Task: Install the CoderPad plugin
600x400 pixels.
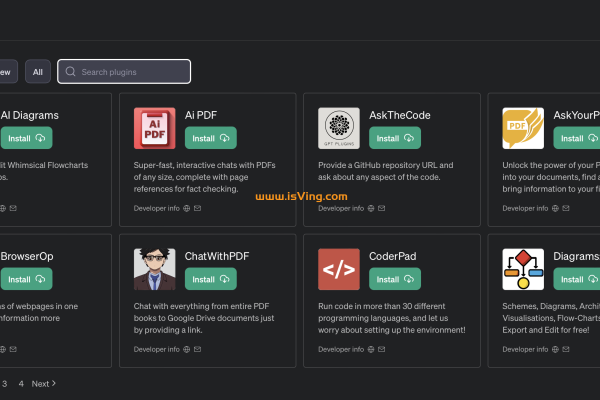Action: point(395,279)
